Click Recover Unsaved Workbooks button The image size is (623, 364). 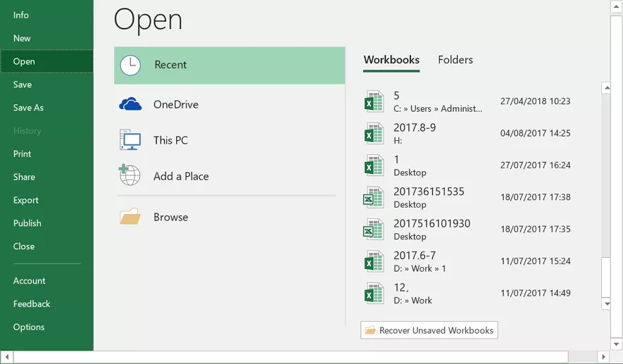click(x=429, y=330)
